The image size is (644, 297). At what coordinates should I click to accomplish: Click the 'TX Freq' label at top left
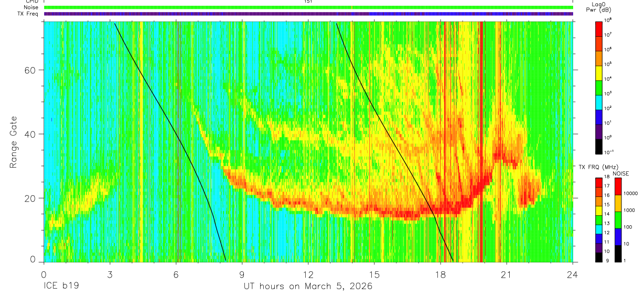[28, 14]
